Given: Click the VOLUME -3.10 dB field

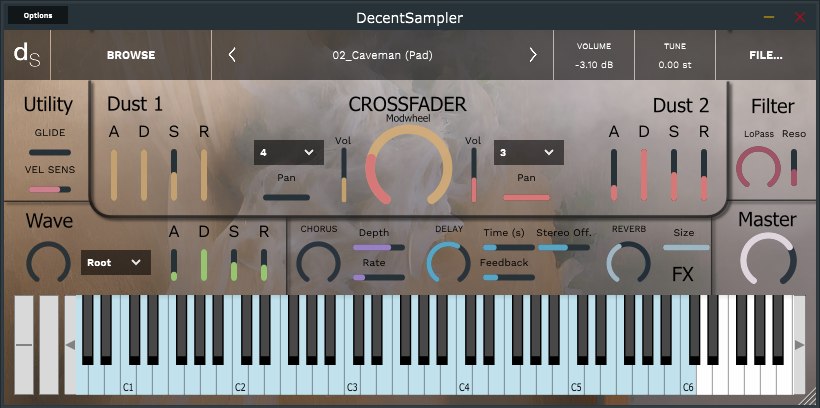Looking at the screenshot, I should (594, 55).
